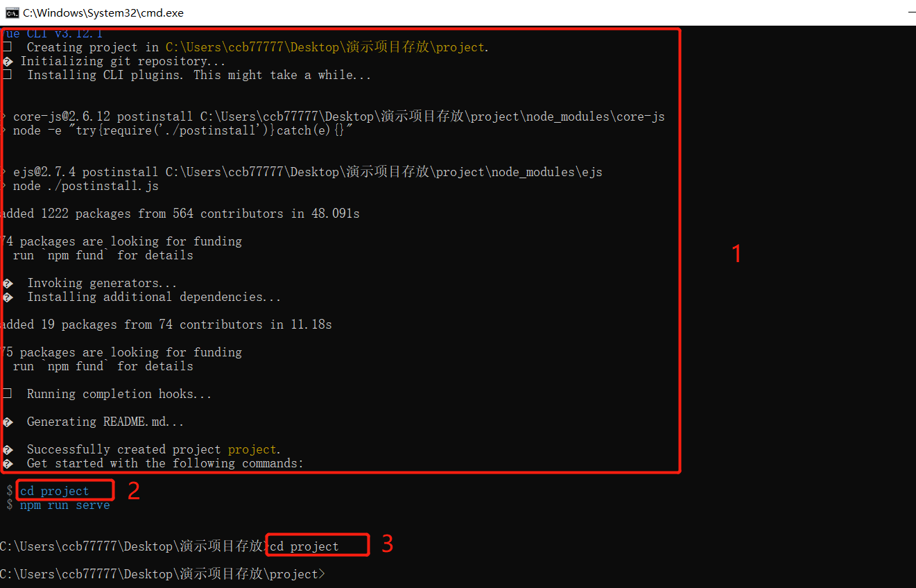916x588 pixels.
Task: Click 'Installing additional dependencies...' line
Action: pos(142,297)
